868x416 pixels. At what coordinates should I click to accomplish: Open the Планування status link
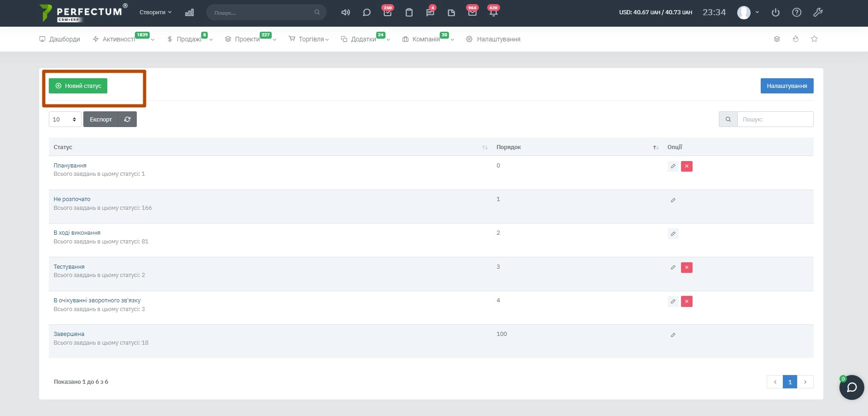[70, 166]
